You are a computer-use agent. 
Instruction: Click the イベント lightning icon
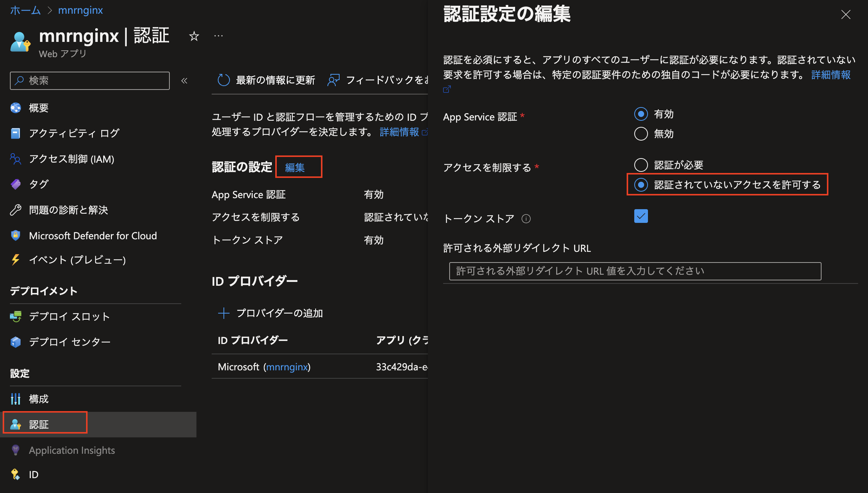click(15, 260)
